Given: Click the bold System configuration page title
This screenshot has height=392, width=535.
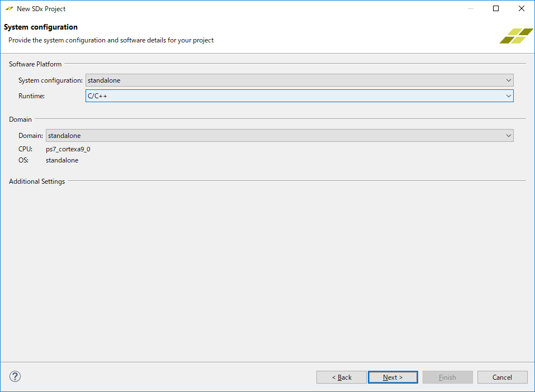Looking at the screenshot, I should tap(41, 27).
